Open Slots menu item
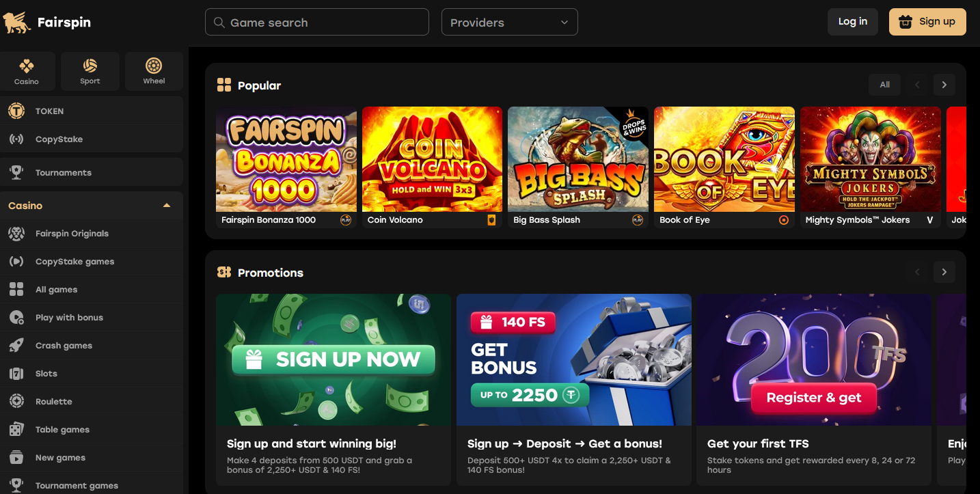 click(92, 374)
